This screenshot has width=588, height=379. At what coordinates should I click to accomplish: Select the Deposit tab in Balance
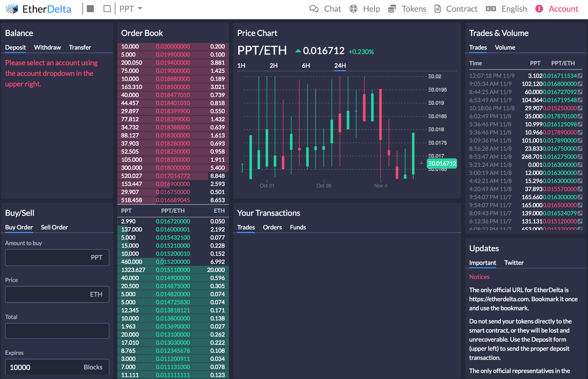coord(15,47)
